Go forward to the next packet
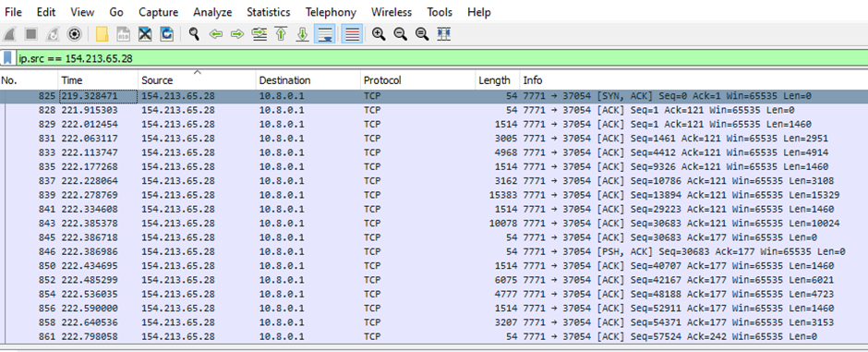The image size is (868, 352). pyautogui.click(x=237, y=34)
